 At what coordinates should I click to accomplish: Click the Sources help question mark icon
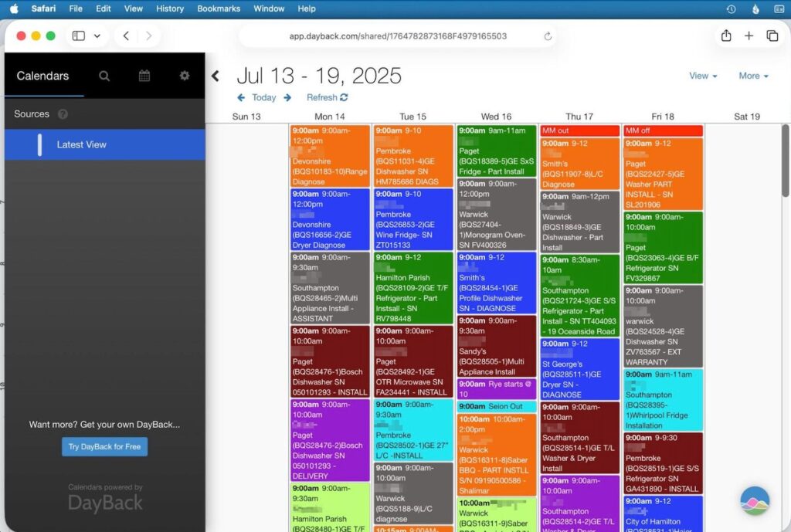point(63,114)
